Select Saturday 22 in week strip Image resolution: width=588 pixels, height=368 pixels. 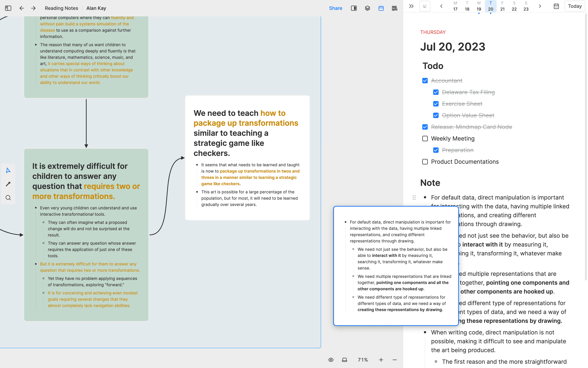click(514, 6)
